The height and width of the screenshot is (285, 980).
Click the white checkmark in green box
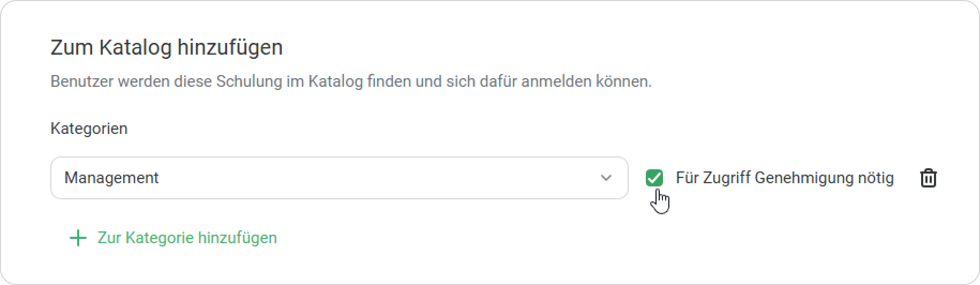[x=654, y=178]
